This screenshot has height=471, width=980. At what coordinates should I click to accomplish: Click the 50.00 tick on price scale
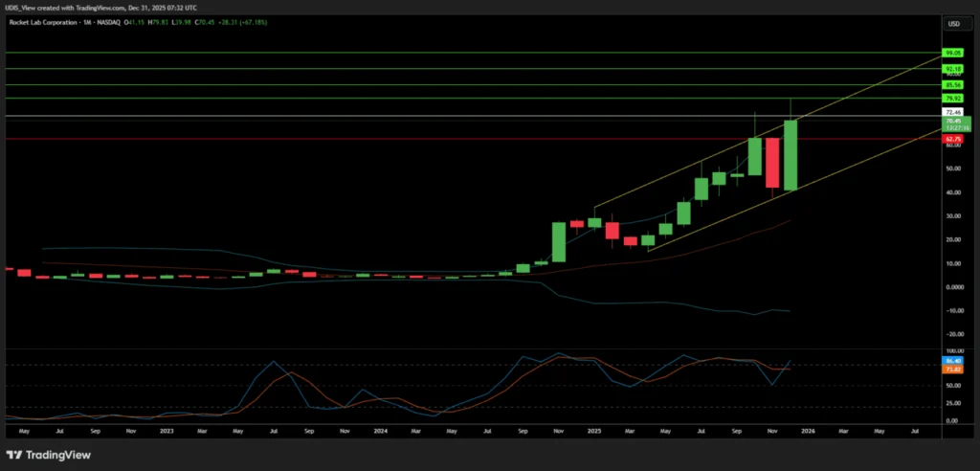(x=952, y=168)
